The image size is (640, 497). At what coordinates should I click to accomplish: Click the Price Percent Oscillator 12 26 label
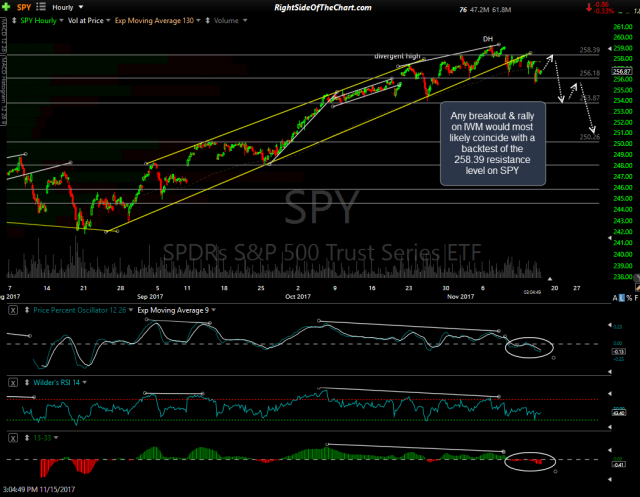click(x=80, y=311)
